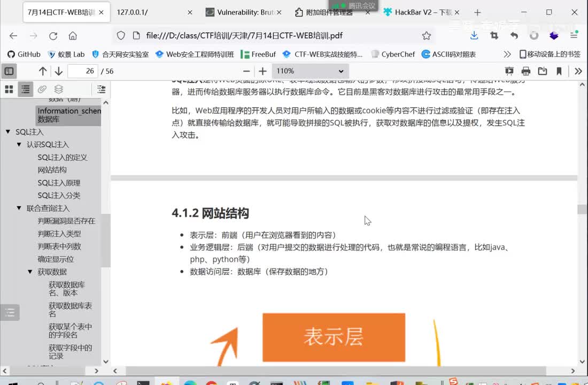
Task: Open outline entry 判断注入类型
Action: [x=59, y=234]
